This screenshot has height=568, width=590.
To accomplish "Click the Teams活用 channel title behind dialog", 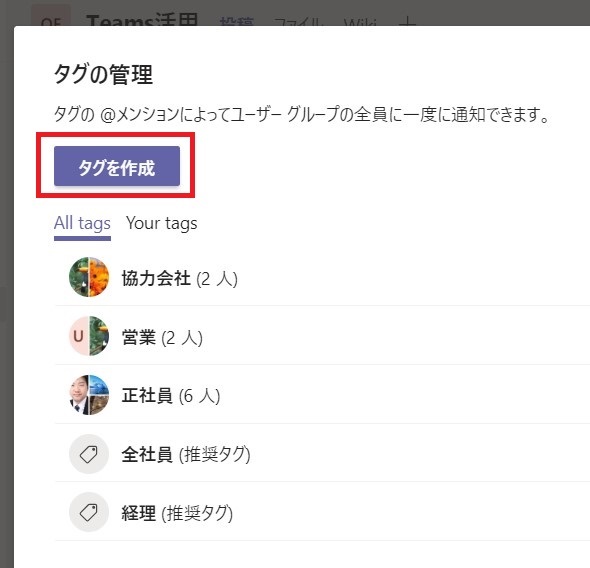I will pos(142,20).
